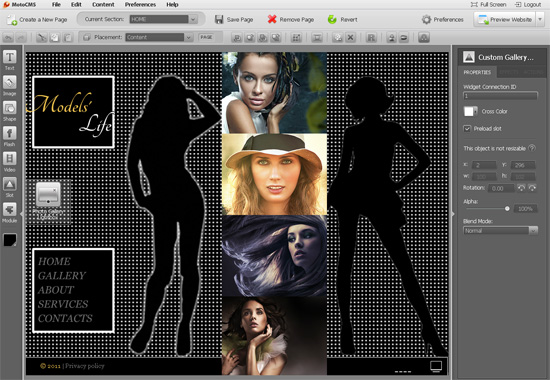Toggle the Preload slot checkbox
The height and width of the screenshot is (380, 550).
tap(467, 128)
